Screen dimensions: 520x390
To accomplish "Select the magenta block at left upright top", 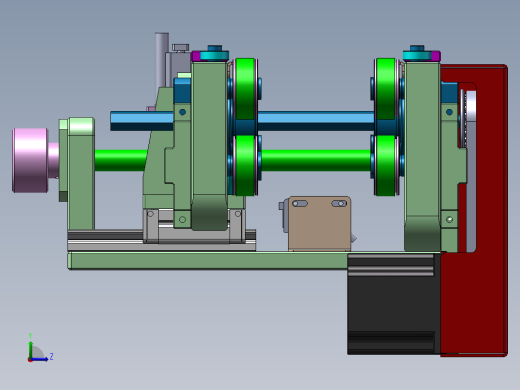I will coord(196,56).
